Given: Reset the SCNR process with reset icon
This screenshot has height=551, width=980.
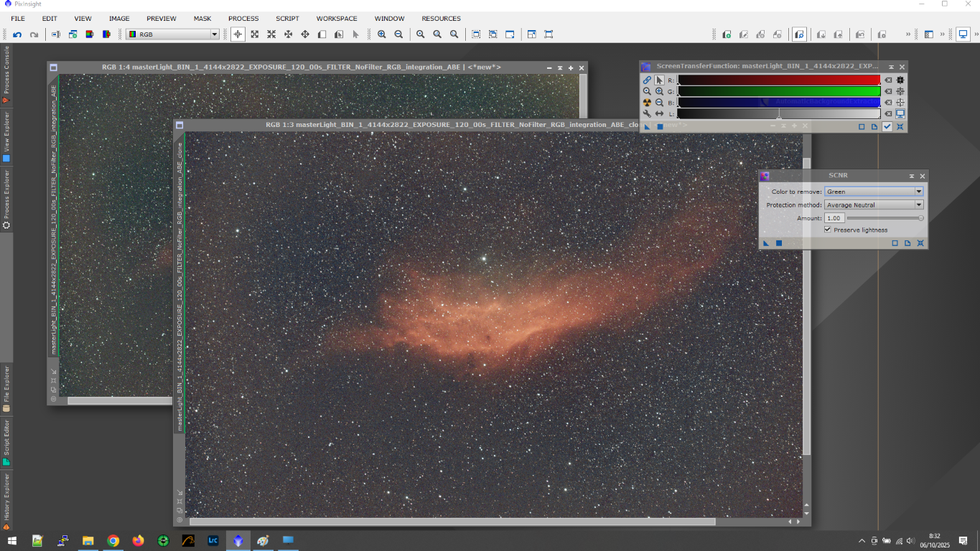Looking at the screenshot, I should point(920,243).
